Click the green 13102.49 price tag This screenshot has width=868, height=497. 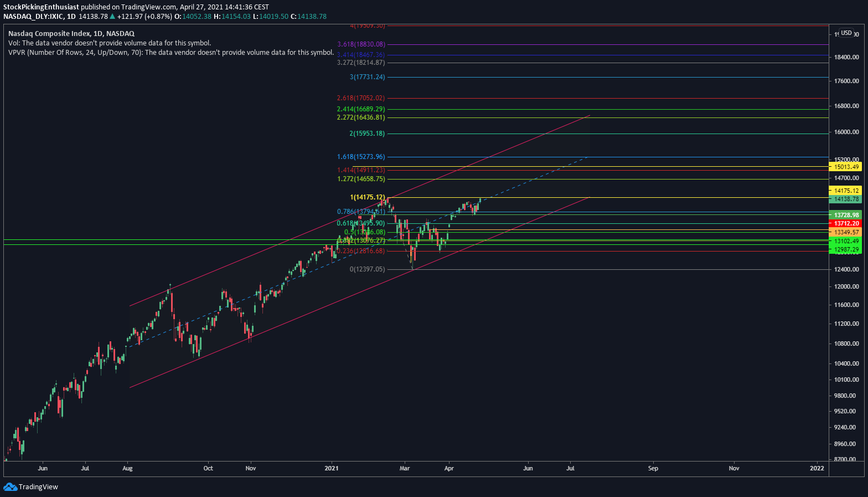click(x=846, y=241)
